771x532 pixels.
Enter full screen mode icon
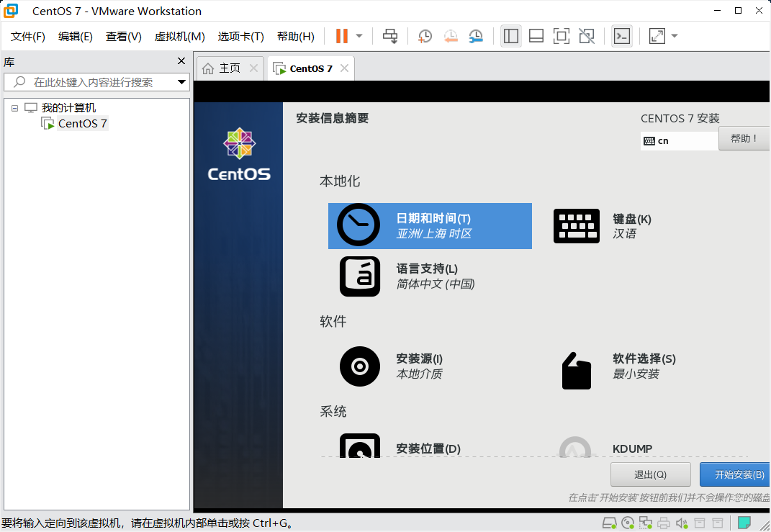(561, 36)
